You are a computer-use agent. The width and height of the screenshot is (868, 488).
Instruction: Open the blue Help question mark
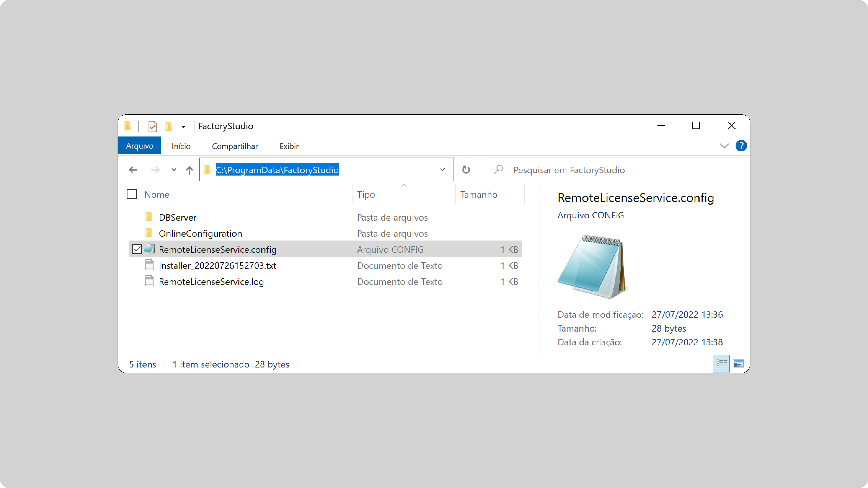point(741,146)
